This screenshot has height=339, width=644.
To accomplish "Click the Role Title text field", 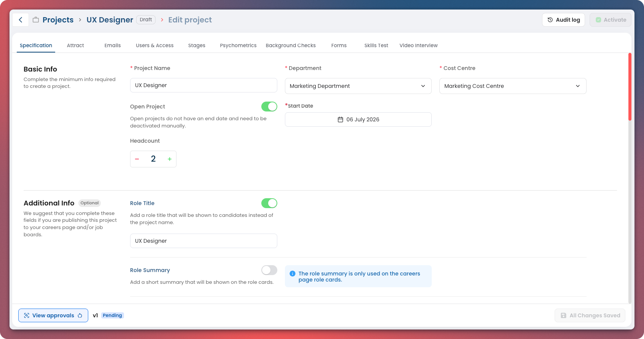I will click(x=204, y=241).
